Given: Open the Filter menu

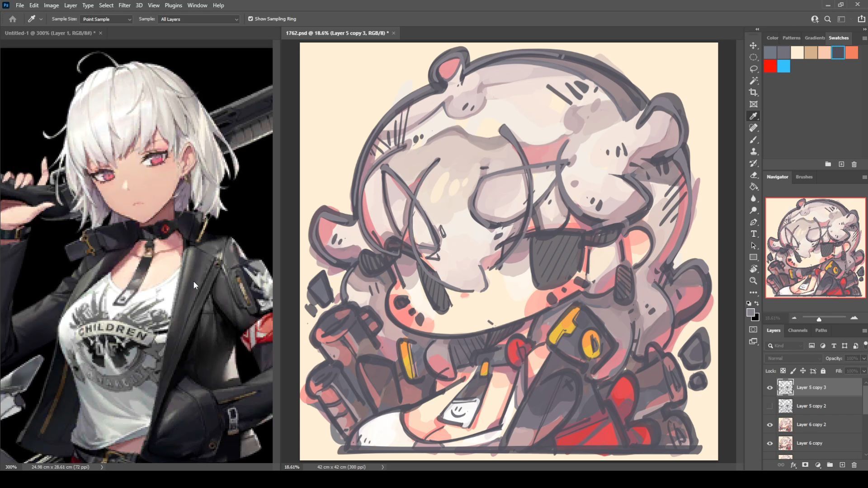Looking at the screenshot, I should (124, 5).
